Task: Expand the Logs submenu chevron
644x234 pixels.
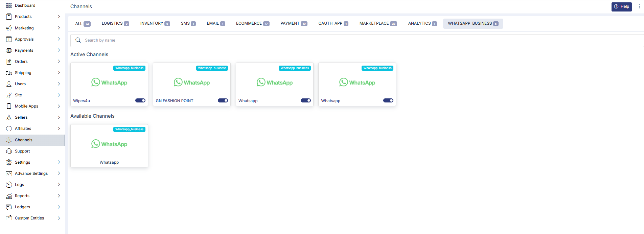Action: pos(59,184)
